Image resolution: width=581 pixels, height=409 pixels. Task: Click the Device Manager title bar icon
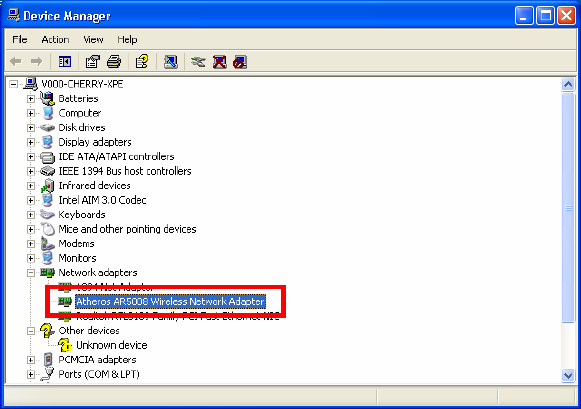pyautogui.click(x=14, y=16)
